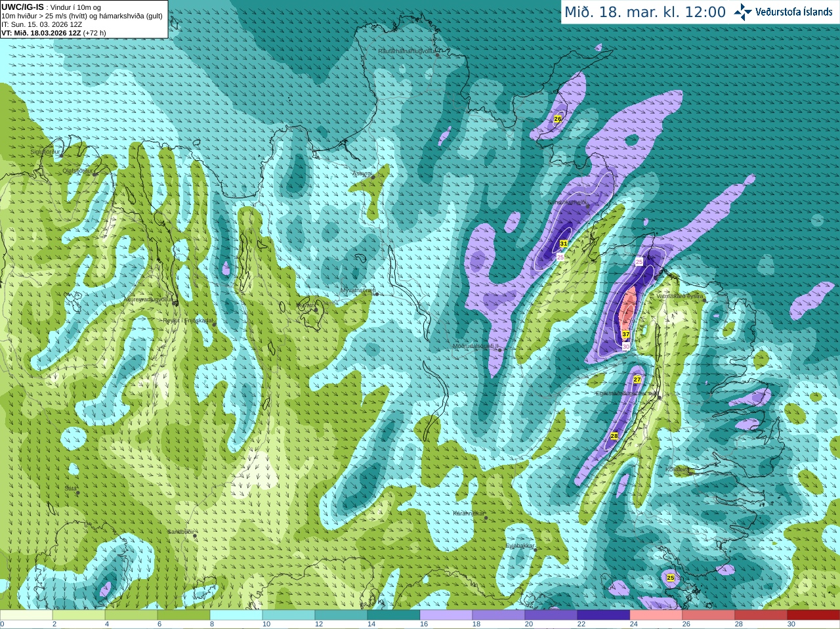Screen dimensions: 840x629
Task: Click the Eyjabakkar station dot
Action: [535, 550]
